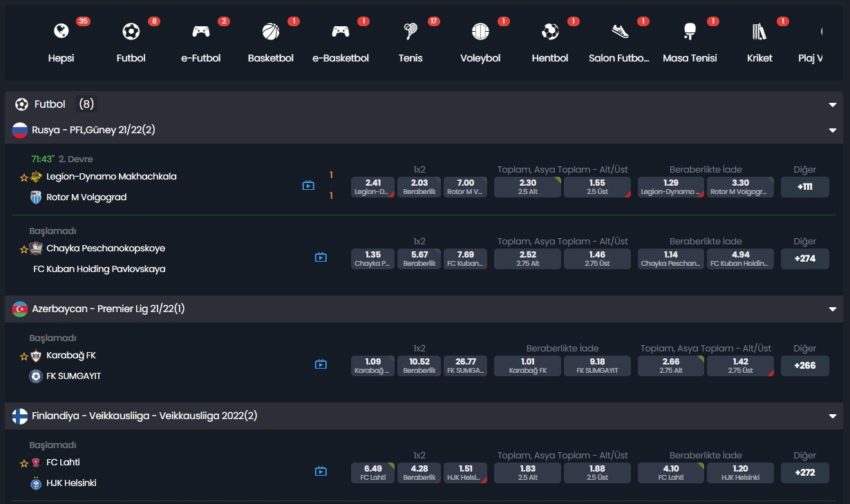Favorite the Karabağ FK match star
Viewport: 850px width, 504px height.
pyautogui.click(x=24, y=356)
